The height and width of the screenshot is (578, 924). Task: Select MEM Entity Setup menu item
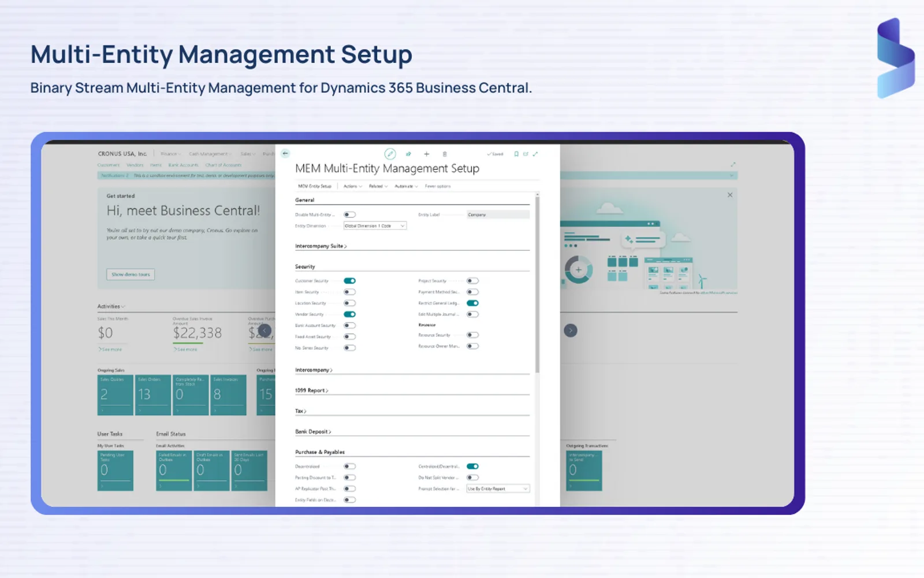tap(315, 186)
